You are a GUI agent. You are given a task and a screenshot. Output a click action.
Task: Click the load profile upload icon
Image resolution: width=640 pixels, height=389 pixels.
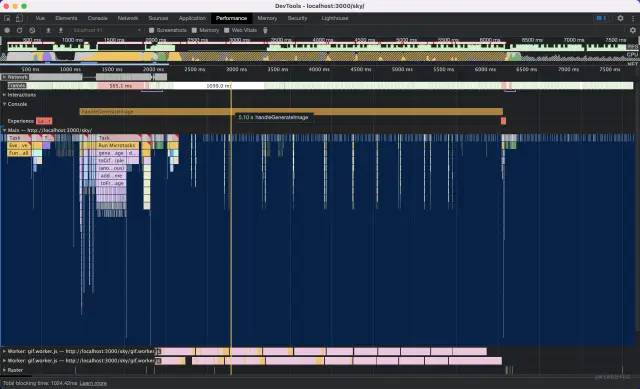pos(48,30)
